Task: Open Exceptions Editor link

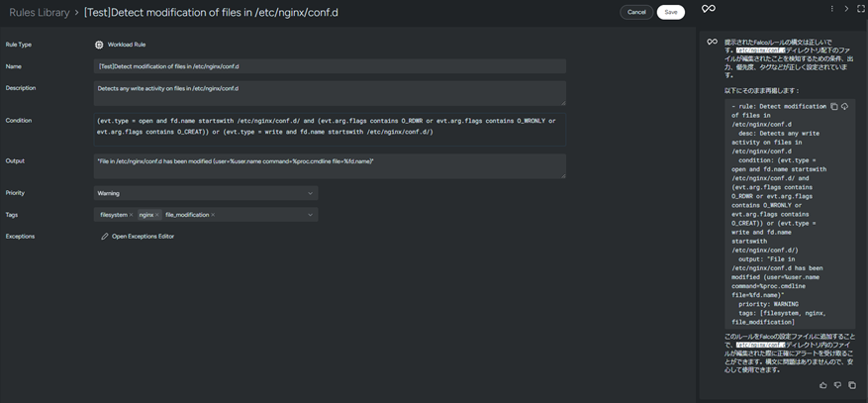Action: click(x=143, y=237)
